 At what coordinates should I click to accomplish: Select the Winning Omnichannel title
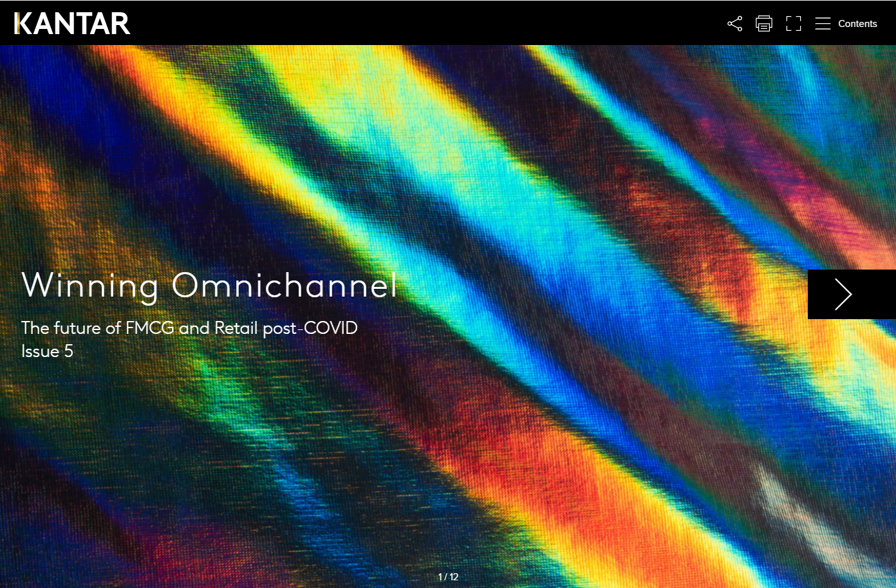pos(210,286)
